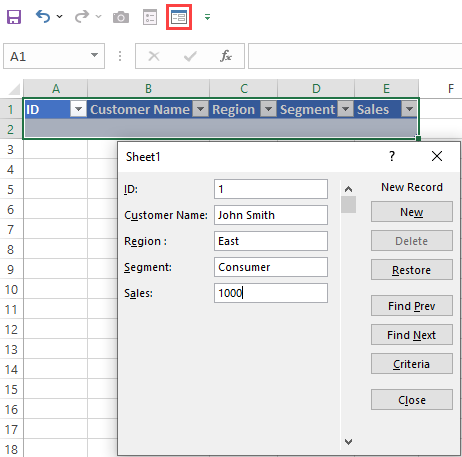The width and height of the screenshot is (462, 457).
Task: Click the Restore button
Action: (412, 270)
